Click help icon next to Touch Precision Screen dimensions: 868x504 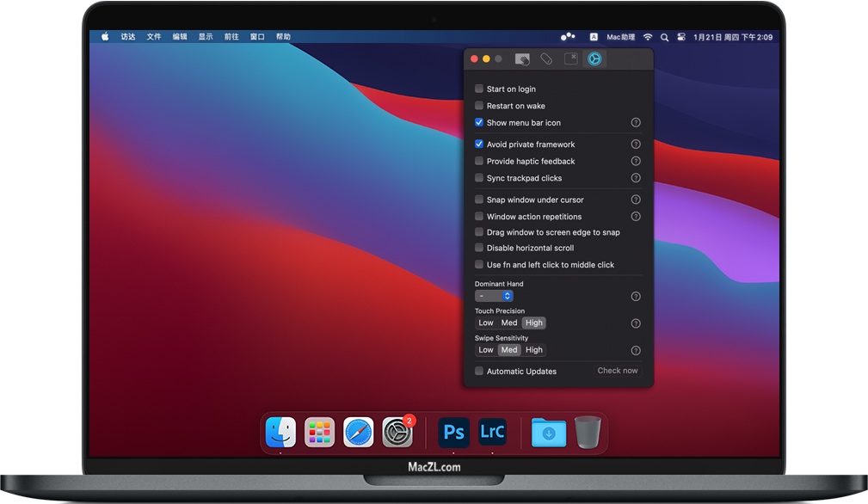pos(636,323)
